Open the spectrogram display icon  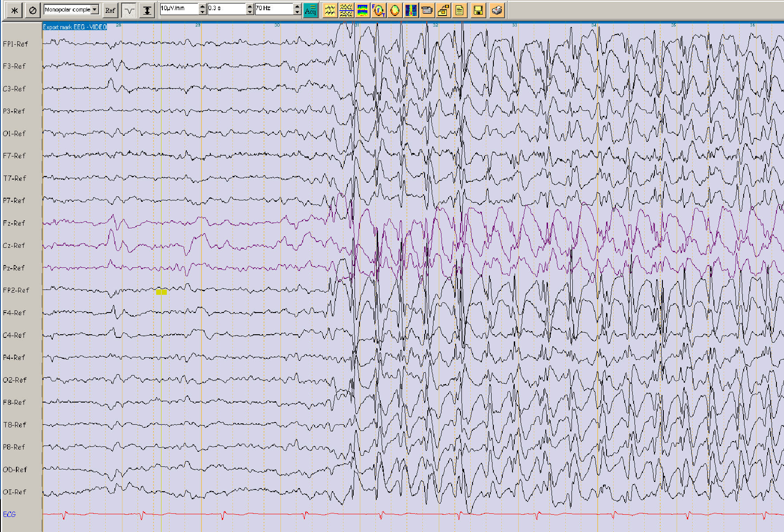[x=411, y=10]
